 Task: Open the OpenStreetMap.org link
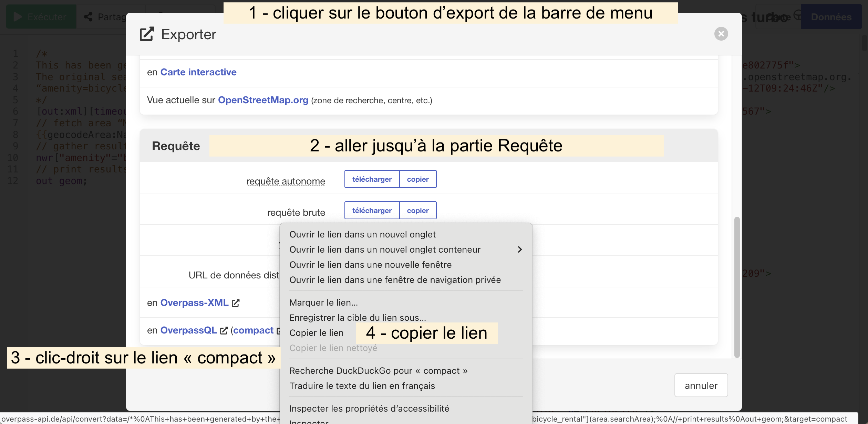pyautogui.click(x=263, y=100)
